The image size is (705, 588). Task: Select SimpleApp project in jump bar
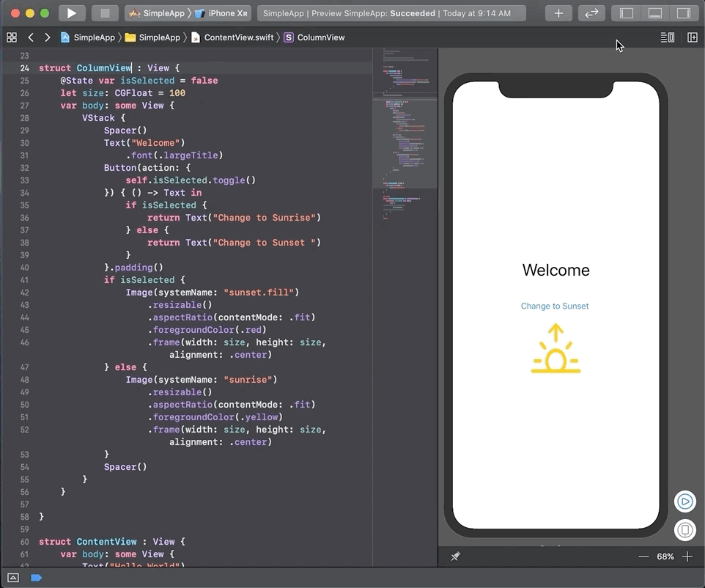[x=88, y=37]
